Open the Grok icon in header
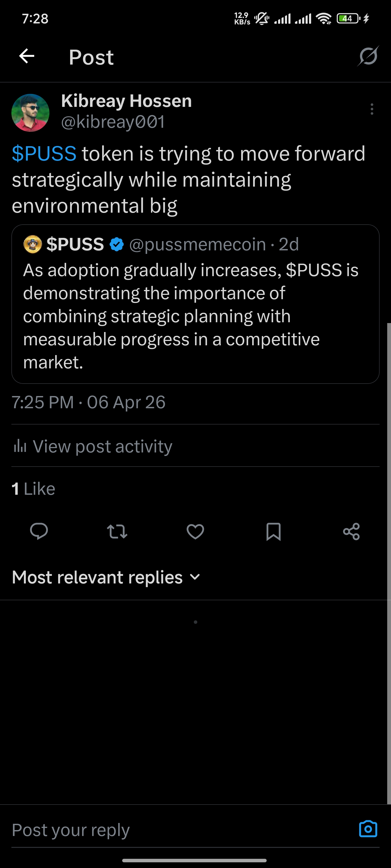The width and height of the screenshot is (391, 868). coord(368,56)
